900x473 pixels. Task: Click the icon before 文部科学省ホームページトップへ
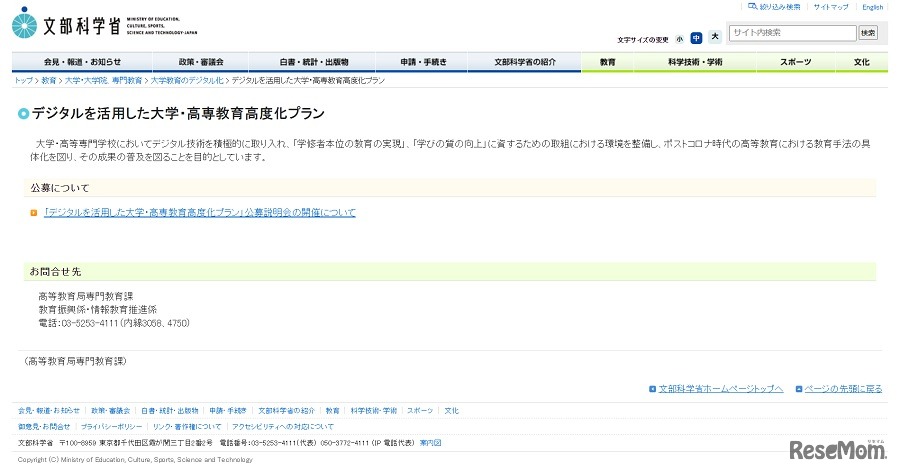pos(653,389)
